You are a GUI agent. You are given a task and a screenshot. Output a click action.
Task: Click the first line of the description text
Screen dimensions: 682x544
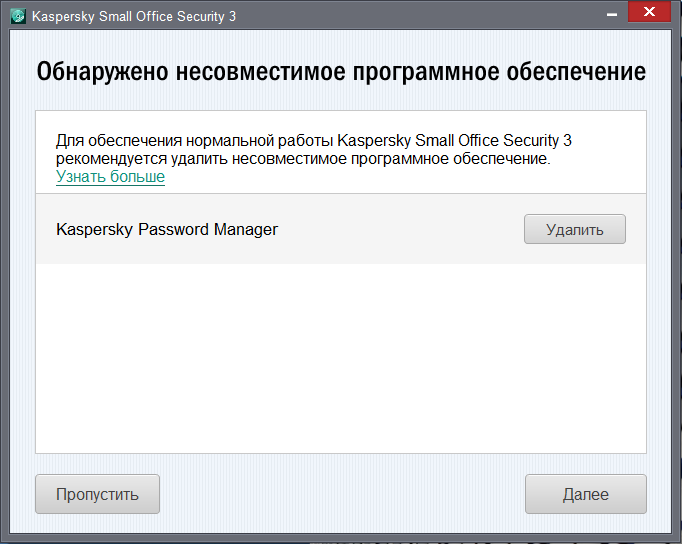313,140
